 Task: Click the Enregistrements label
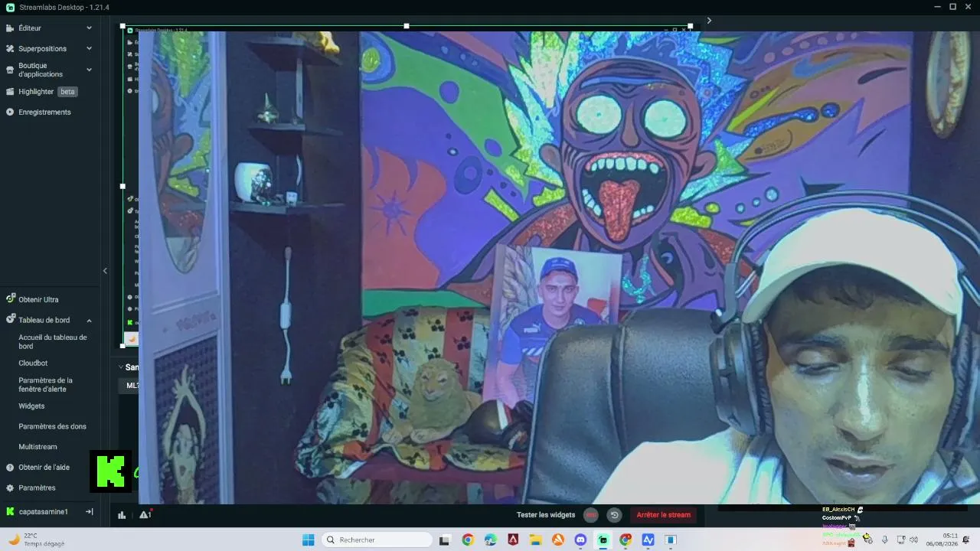[x=44, y=112]
